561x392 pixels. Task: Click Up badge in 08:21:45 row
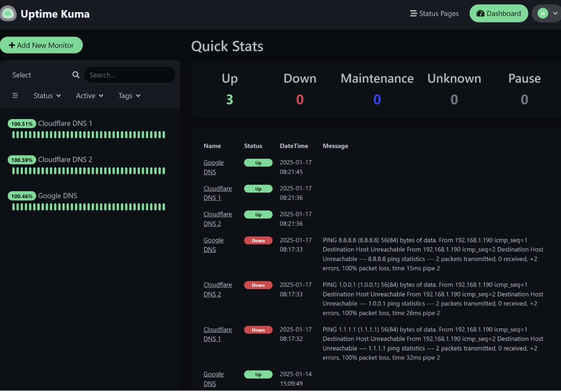(x=259, y=163)
